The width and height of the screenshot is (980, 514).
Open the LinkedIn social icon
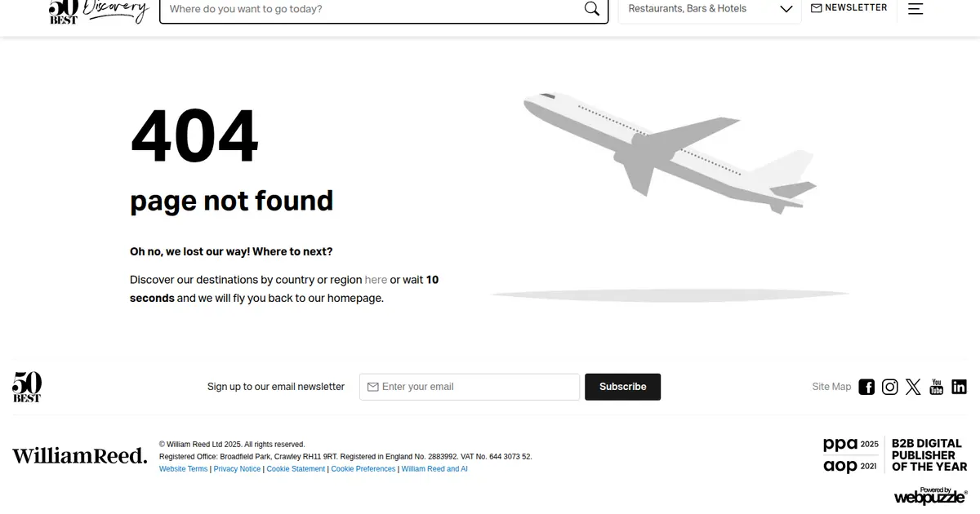pyautogui.click(x=959, y=387)
